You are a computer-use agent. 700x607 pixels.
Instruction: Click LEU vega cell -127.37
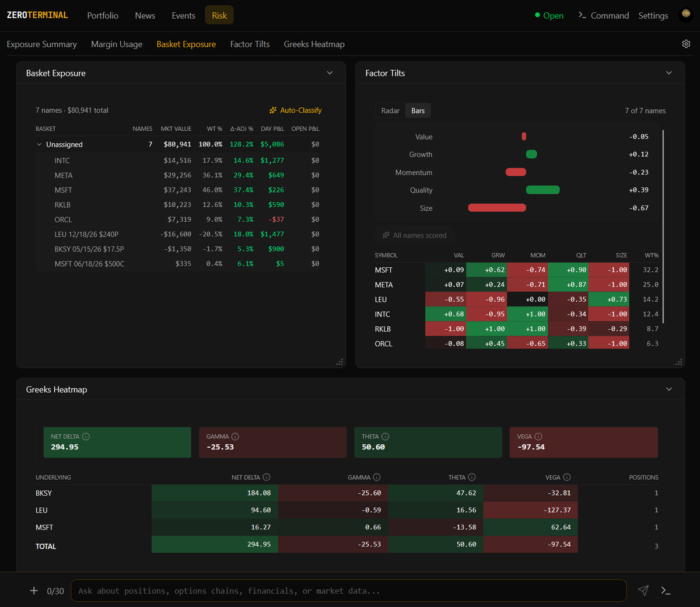coord(530,510)
